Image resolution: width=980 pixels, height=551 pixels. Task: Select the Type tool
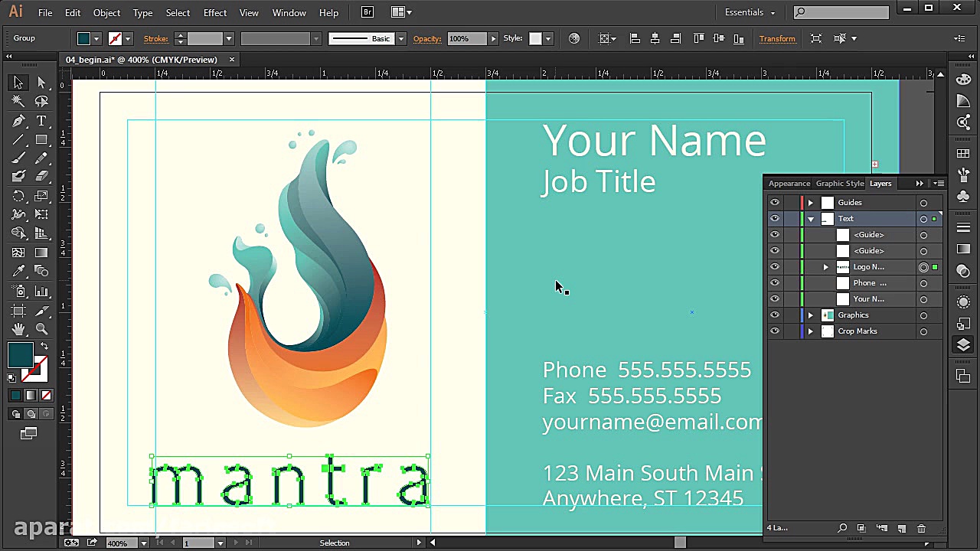coord(42,120)
